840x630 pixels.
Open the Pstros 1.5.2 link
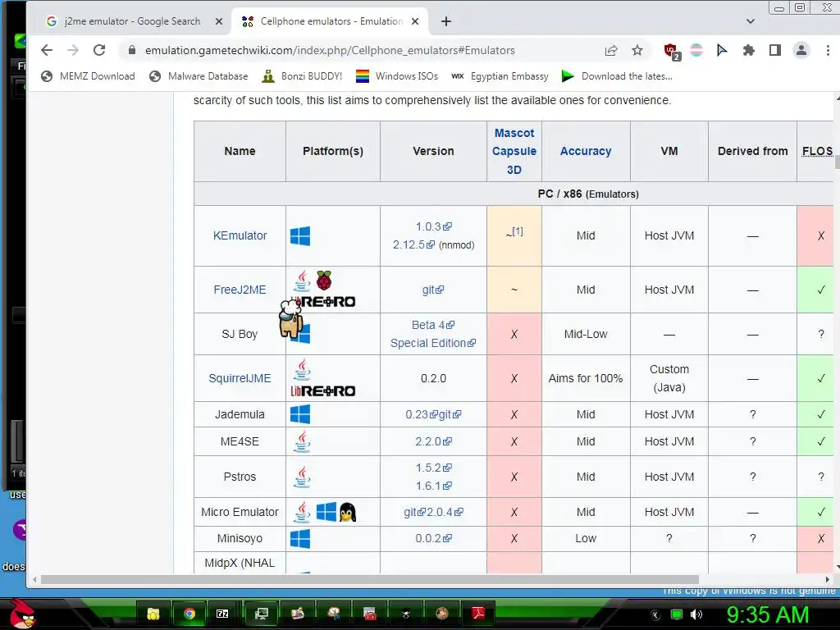tap(433, 468)
